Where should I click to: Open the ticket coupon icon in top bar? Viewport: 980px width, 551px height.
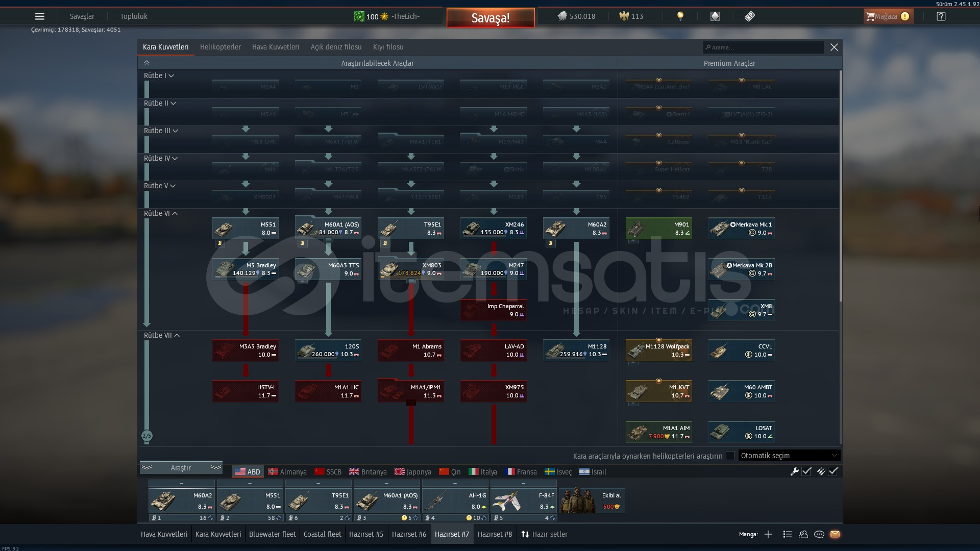(x=749, y=16)
